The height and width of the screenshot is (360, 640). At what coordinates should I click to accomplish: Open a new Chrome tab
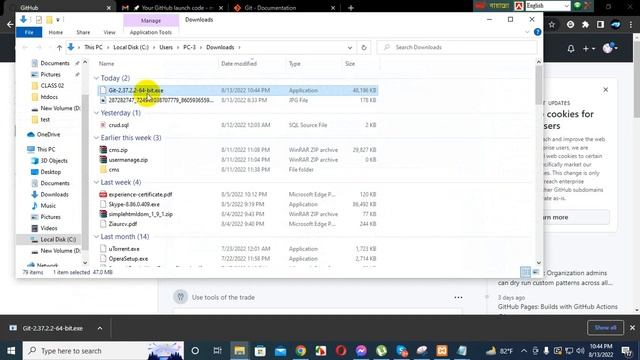tap(351, 7)
